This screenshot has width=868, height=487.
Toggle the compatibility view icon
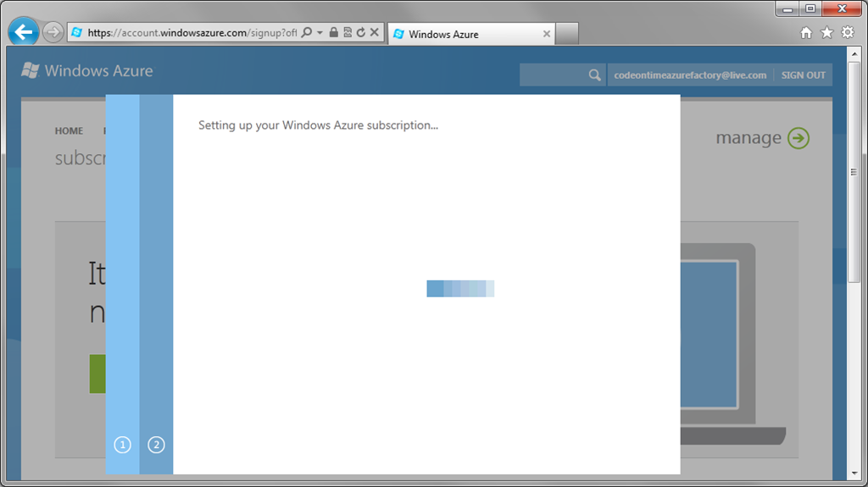click(347, 32)
